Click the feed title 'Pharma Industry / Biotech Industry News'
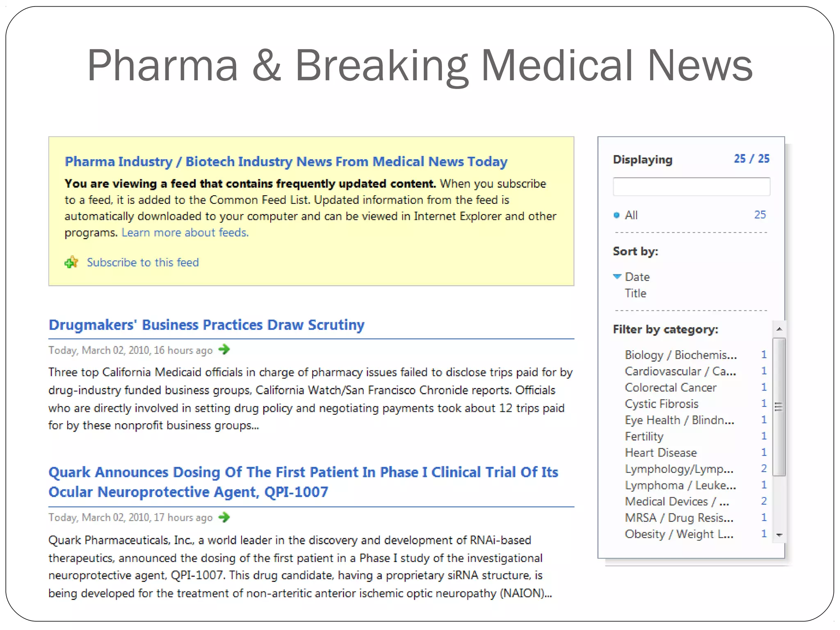 [286, 162]
